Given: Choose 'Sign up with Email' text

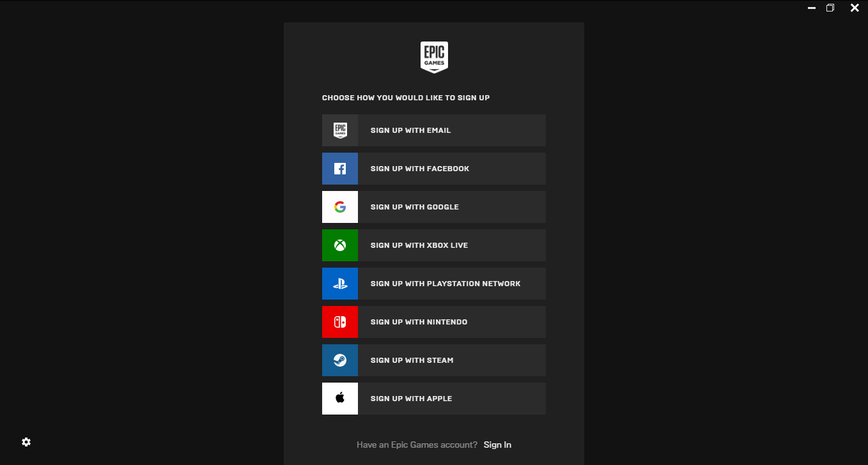Looking at the screenshot, I should coord(410,130).
